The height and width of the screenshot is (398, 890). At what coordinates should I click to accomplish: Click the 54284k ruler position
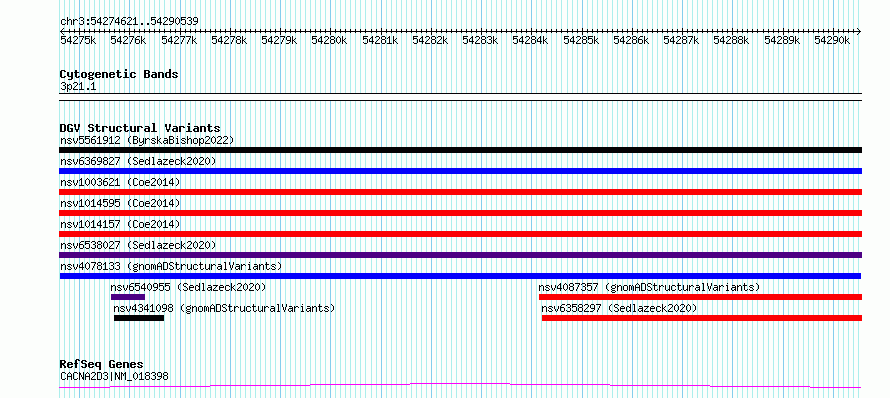coord(531,40)
